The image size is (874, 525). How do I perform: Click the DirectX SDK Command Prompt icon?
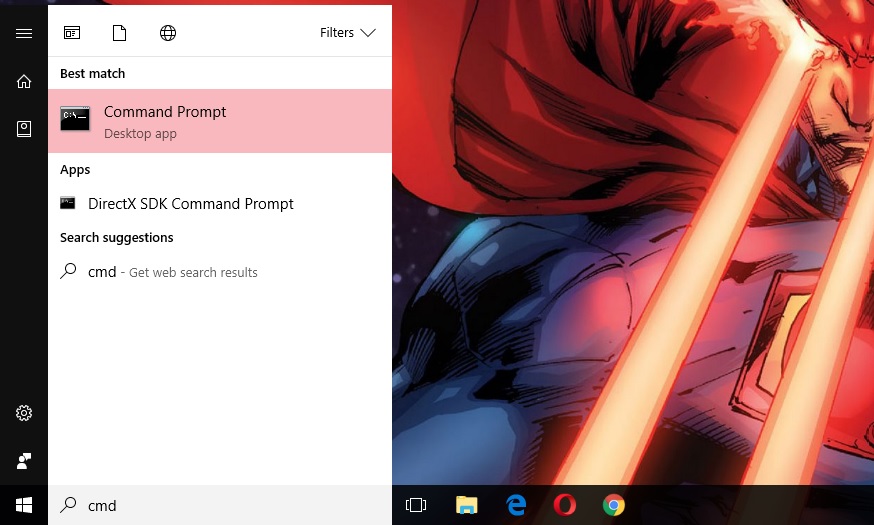pyautogui.click(x=67, y=203)
